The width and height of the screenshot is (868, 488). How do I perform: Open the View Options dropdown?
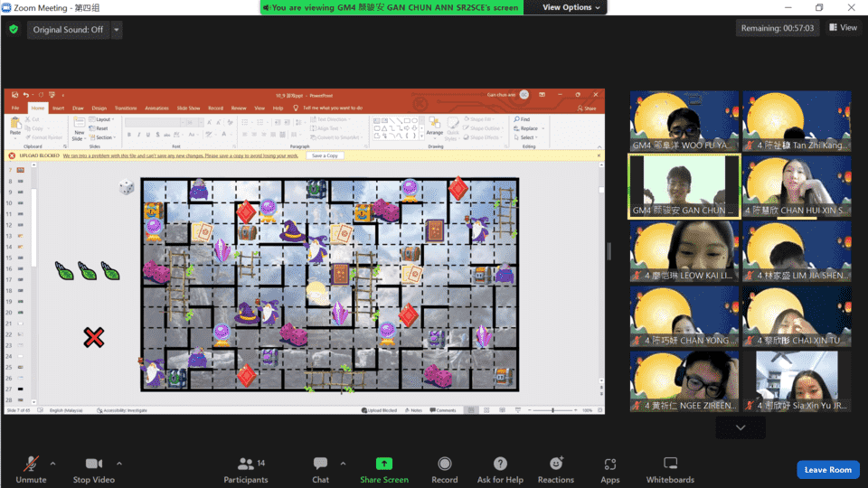[x=571, y=7]
